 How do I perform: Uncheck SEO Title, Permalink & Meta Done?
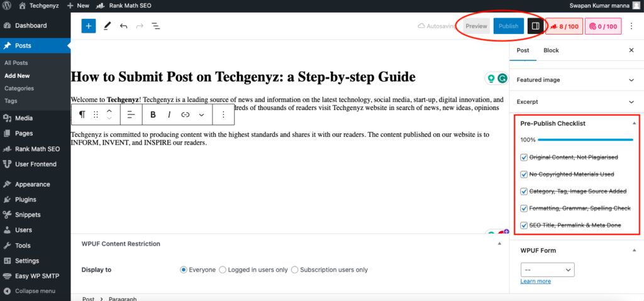(524, 225)
